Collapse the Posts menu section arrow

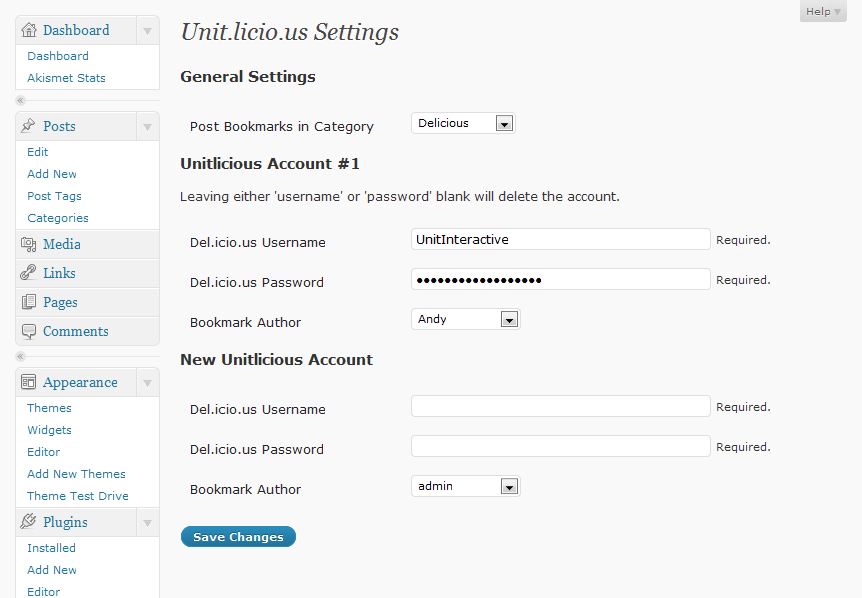(x=147, y=127)
